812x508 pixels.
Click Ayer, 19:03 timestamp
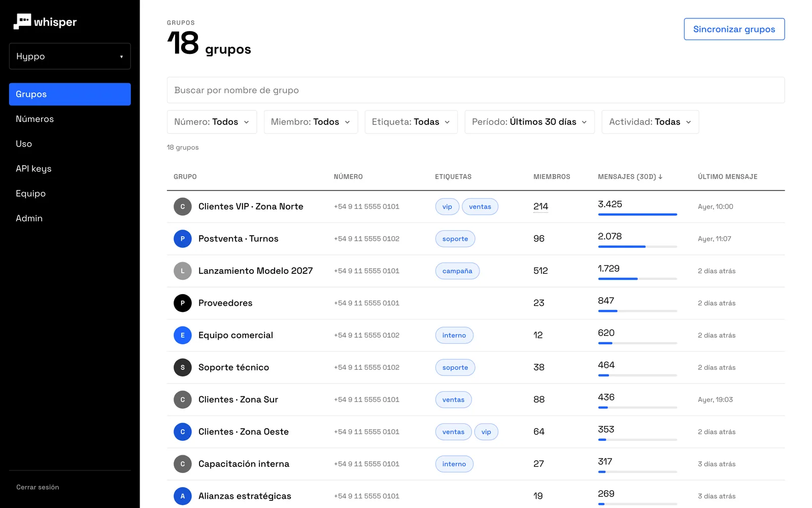[715, 400]
